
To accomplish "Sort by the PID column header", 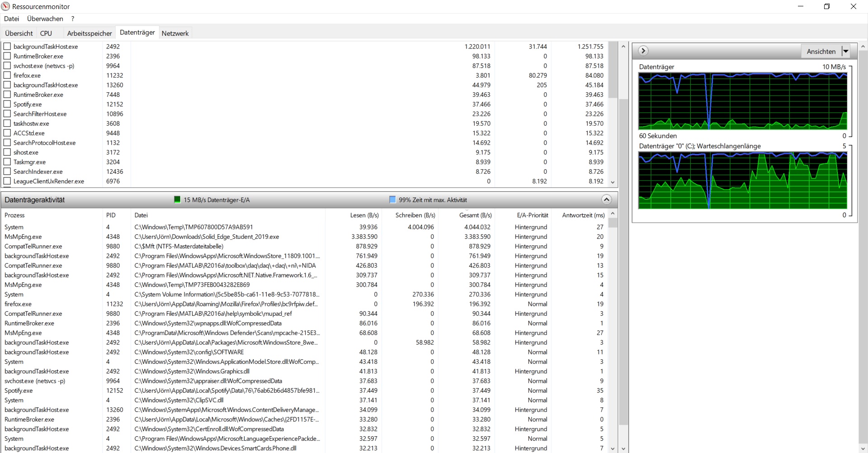I will click(117, 215).
